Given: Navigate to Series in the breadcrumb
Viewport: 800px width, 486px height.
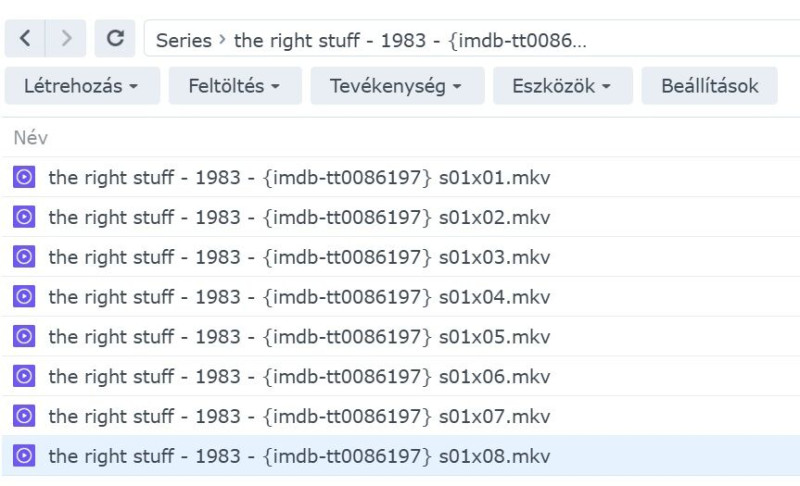Looking at the screenshot, I should (x=184, y=40).
